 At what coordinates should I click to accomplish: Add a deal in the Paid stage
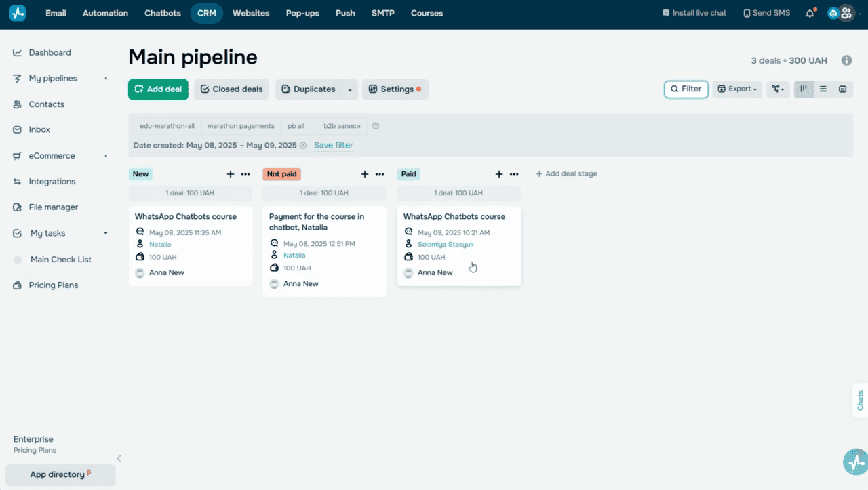point(499,174)
